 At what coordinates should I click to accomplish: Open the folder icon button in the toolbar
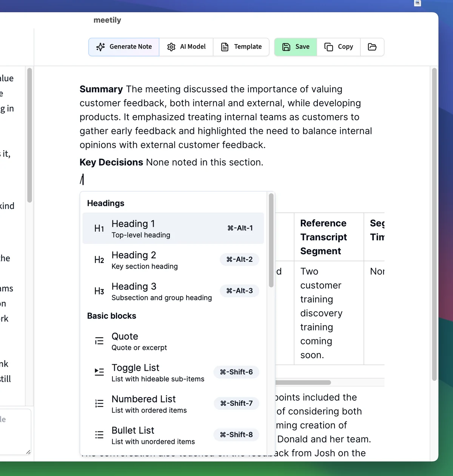[x=372, y=47]
